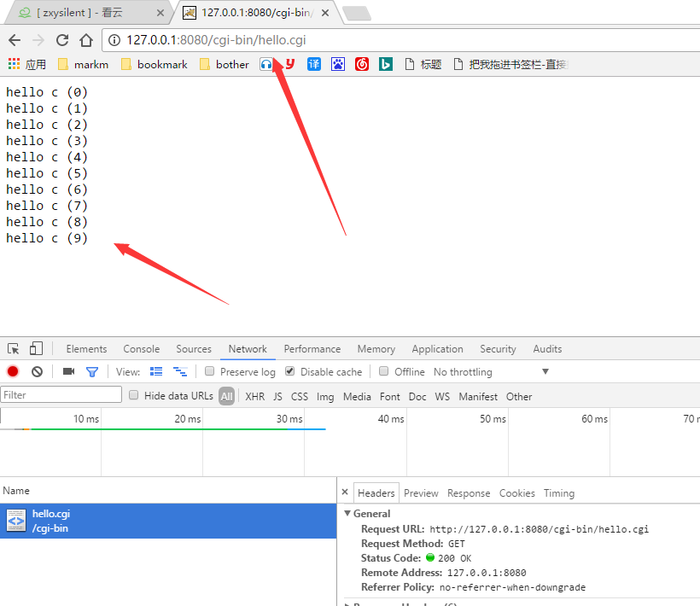Click the browser reload button
The image size is (700, 606).
(x=62, y=40)
